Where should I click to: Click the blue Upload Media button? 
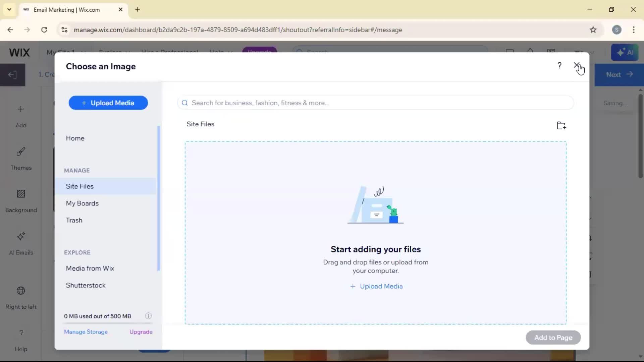tap(108, 103)
